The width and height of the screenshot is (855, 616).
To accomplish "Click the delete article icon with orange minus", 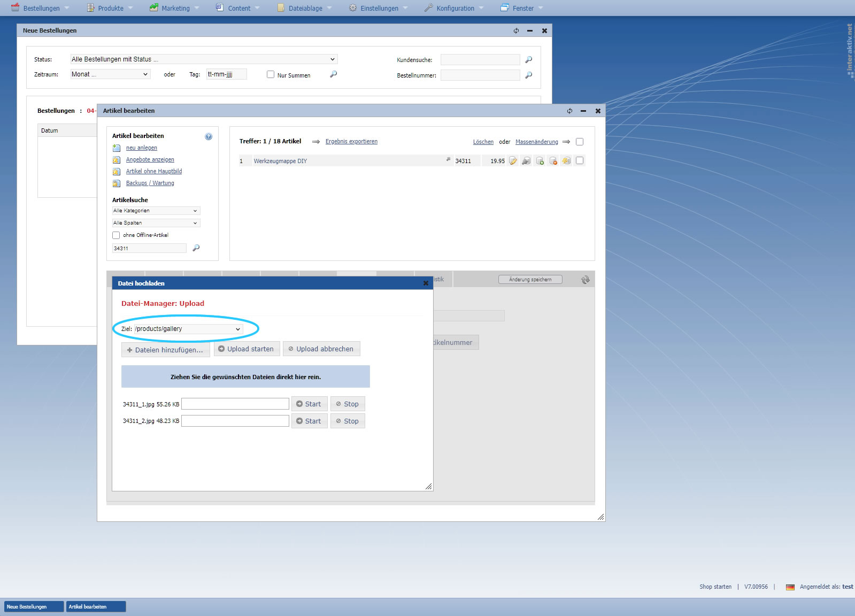I will pos(553,161).
